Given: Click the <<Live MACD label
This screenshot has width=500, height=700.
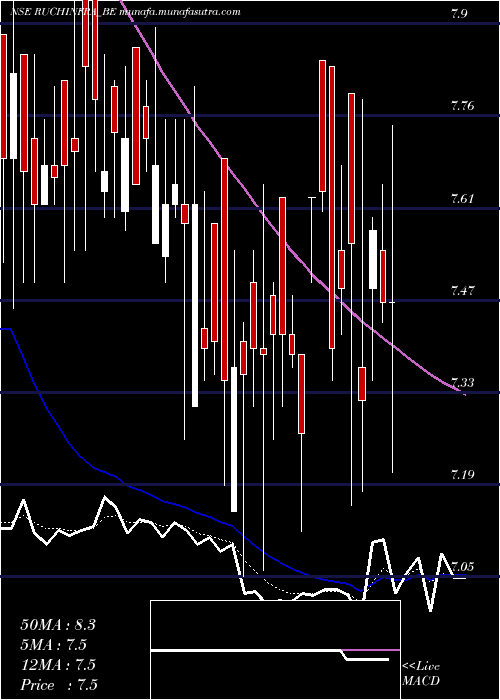Looking at the screenshot, I should (421, 674).
